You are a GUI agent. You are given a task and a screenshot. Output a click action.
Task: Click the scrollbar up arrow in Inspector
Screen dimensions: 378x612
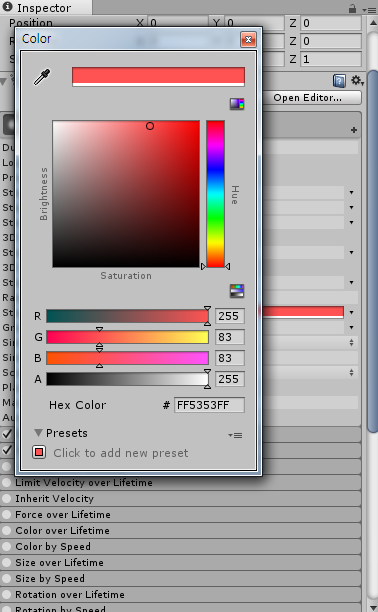tap(373, 23)
